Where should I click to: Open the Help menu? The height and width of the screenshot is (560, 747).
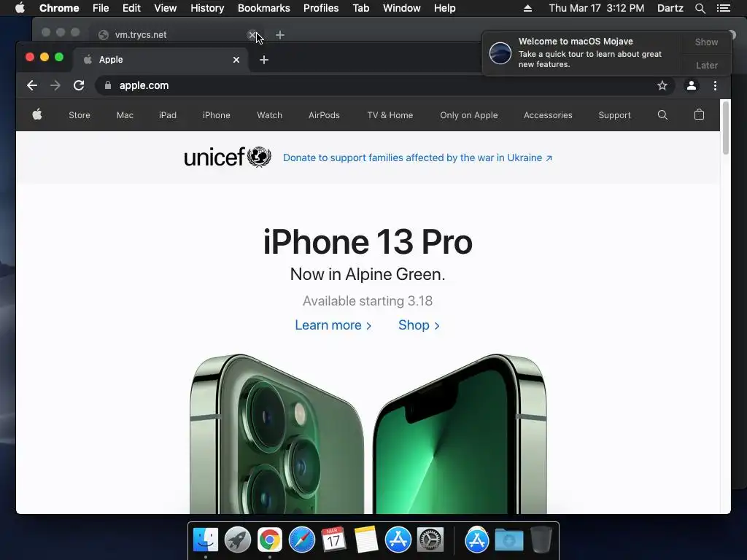click(444, 8)
